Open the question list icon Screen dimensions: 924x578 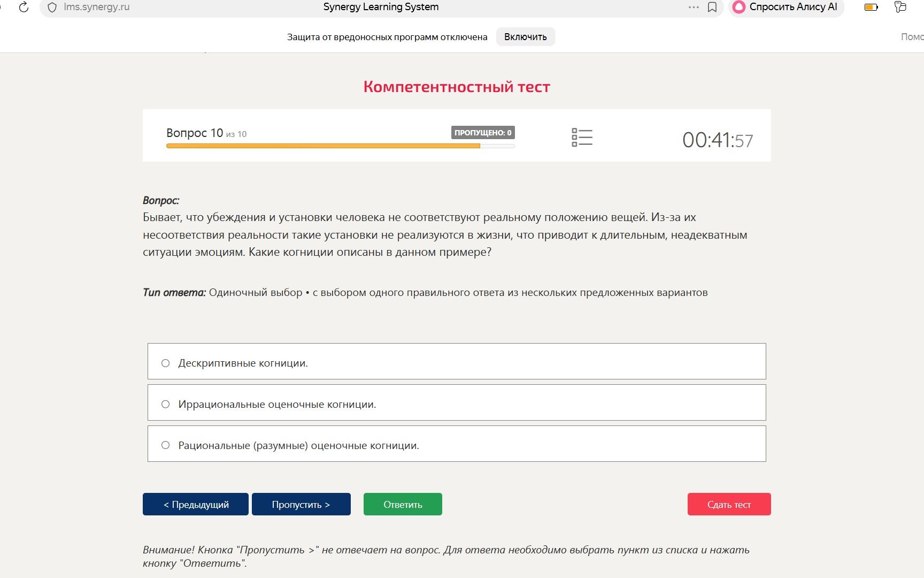click(582, 137)
